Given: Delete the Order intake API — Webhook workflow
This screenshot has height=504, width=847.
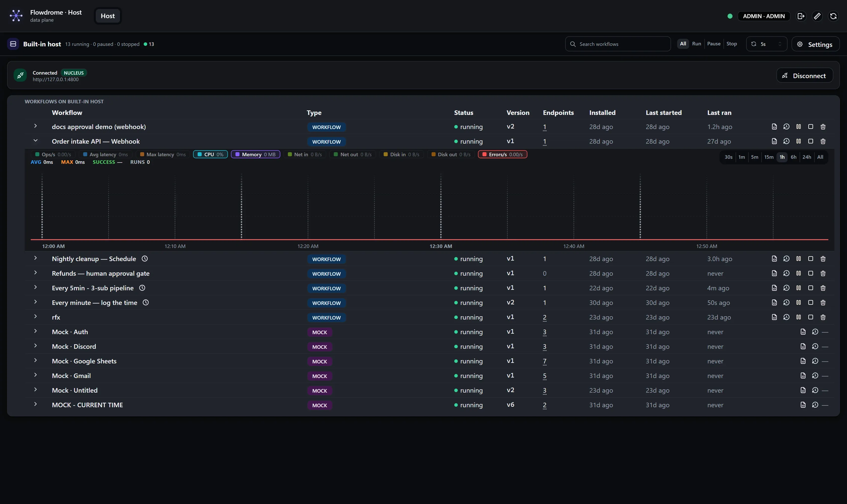Looking at the screenshot, I should click(x=823, y=141).
